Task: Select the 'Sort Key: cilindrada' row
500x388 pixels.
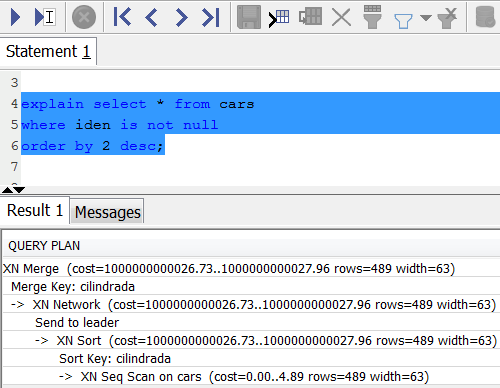Action: click(x=251, y=358)
